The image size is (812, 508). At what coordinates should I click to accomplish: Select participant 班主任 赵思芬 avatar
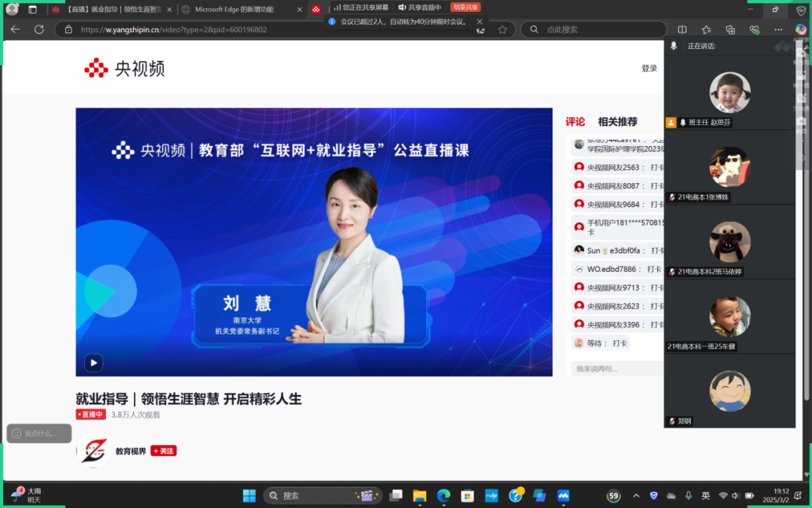pos(729,93)
